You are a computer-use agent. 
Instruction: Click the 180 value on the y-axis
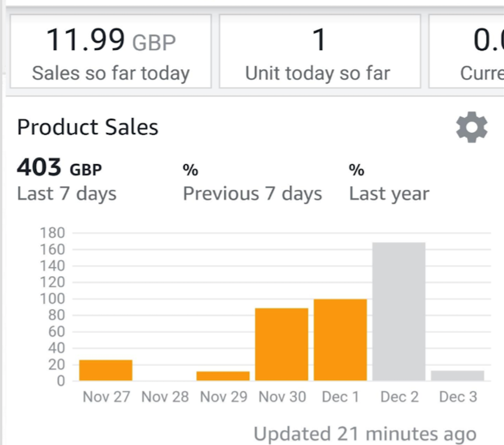pyautogui.click(x=53, y=233)
